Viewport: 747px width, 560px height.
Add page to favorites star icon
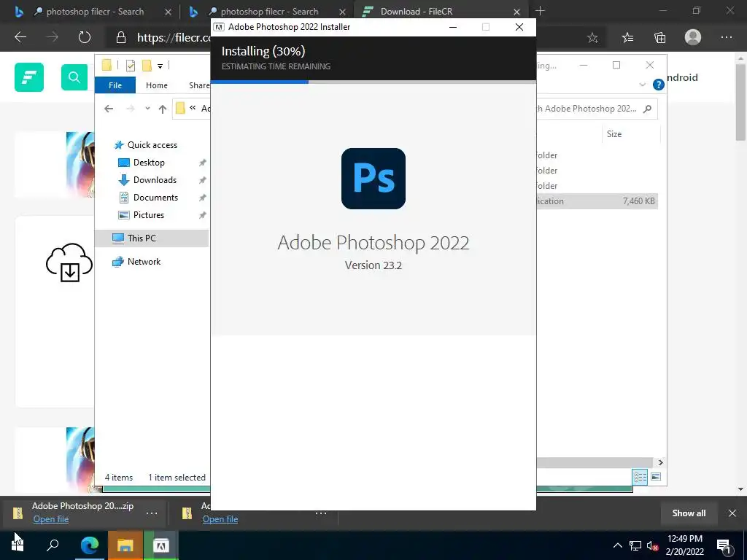click(592, 38)
